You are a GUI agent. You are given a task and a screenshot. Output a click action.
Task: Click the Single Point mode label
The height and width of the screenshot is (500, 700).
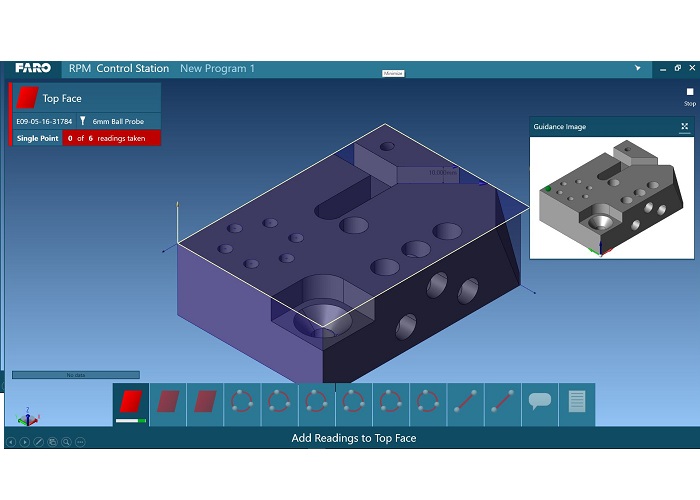pos(38,138)
